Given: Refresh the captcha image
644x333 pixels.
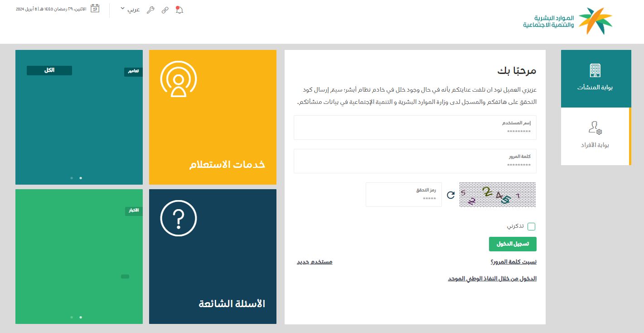Looking at the screenshot, I should pyautogui.click(x=450, y=195).
